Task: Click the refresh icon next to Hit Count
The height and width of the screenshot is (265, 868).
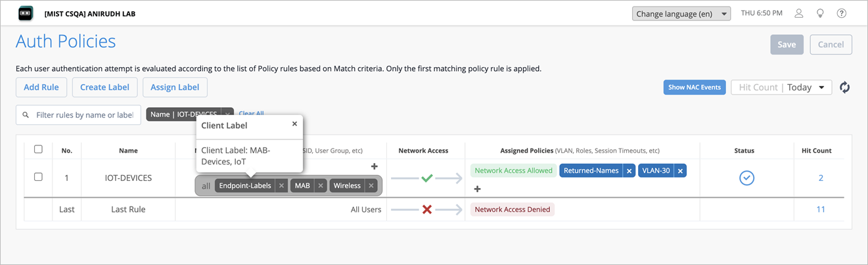Action: (845, 87)
